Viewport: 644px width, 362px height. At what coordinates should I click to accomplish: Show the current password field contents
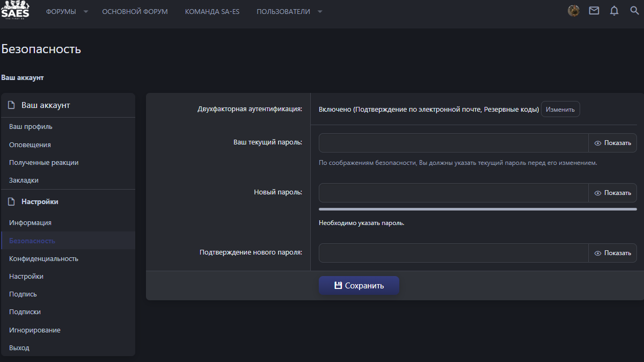click(613, 143)
